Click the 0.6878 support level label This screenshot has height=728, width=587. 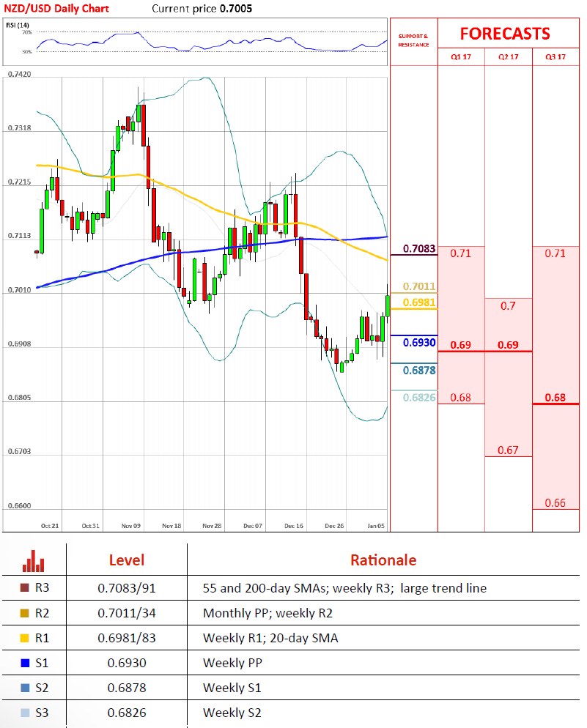pyautogui.click(x=419, y=371)
